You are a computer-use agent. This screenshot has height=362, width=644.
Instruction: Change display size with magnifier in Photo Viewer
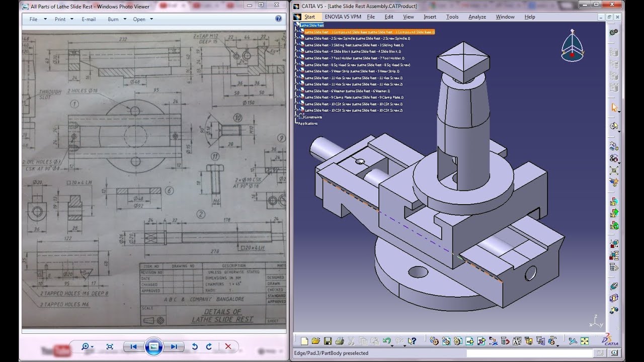coord(88,346)
